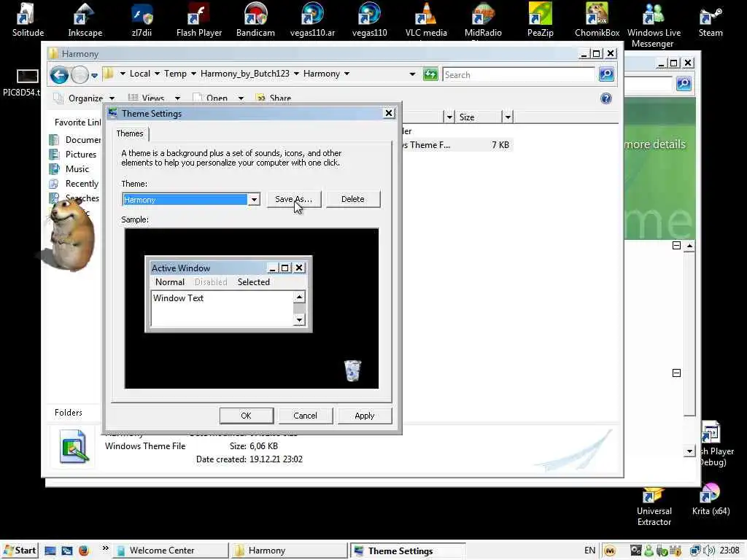Click the Save As... button
This screenshot has height=560, width=747.
click(x=293, y=199)
